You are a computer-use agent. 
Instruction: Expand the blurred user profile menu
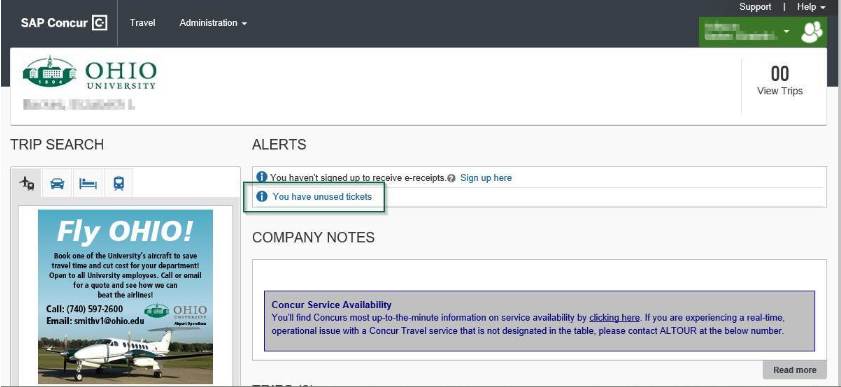pyautogui.click(x=746, y=32)
